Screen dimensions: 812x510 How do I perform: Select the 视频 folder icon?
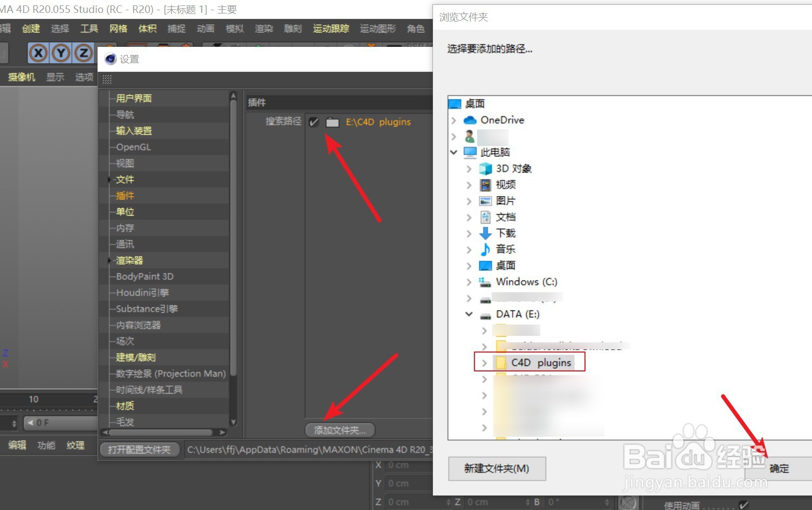485,185
